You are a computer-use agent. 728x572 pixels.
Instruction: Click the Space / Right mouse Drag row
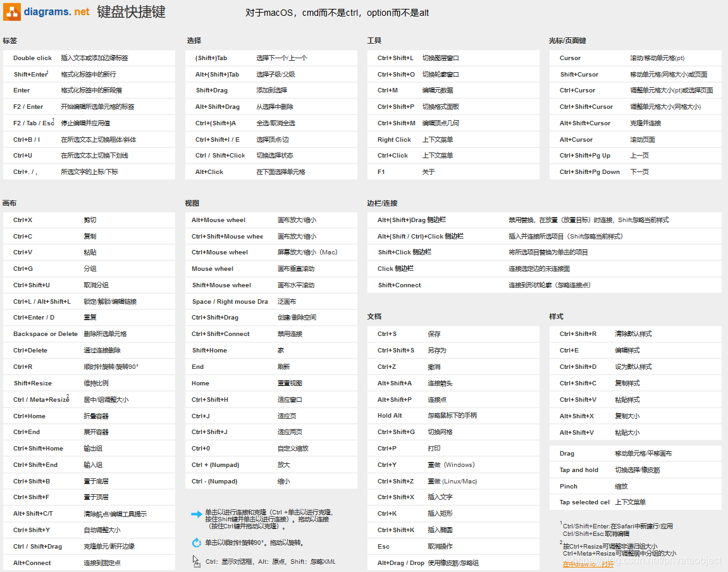[x=271, y=302]
